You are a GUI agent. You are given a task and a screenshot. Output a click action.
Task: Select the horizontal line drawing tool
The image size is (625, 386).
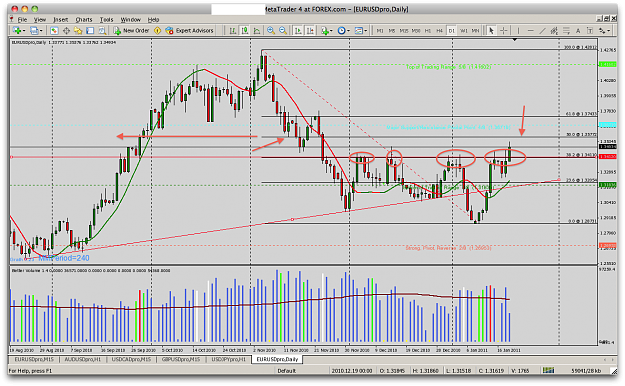point(531,31)
